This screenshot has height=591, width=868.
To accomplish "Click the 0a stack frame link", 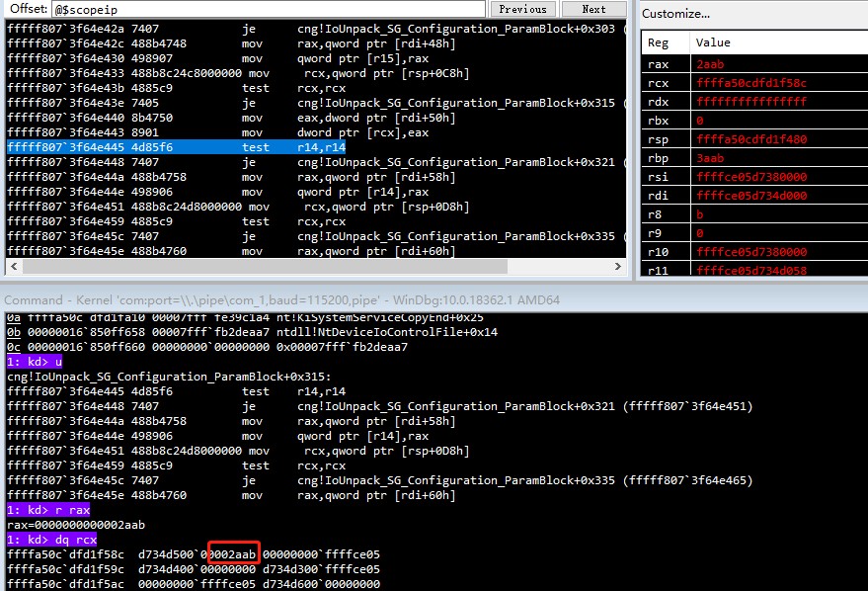I will 13,317.
